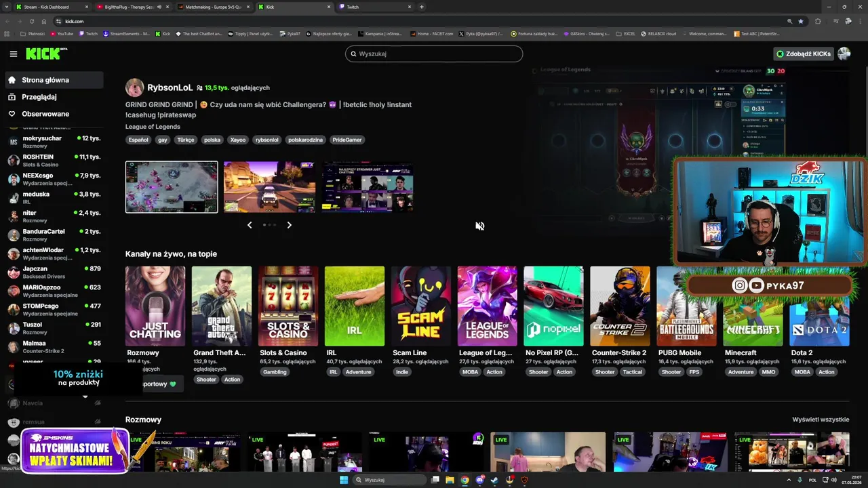The width and height of the screenshot is (868, 488).
Task: Open the Scam Line category card
Action: (421, 306)
